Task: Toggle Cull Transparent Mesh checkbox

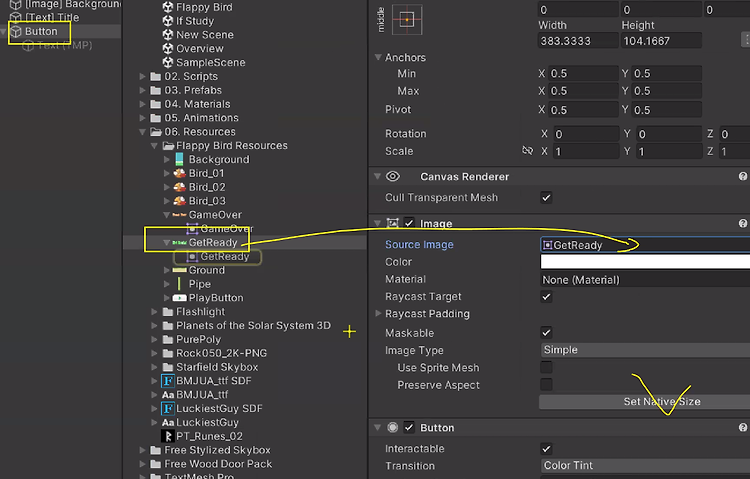Action: (x=546, y=198)
